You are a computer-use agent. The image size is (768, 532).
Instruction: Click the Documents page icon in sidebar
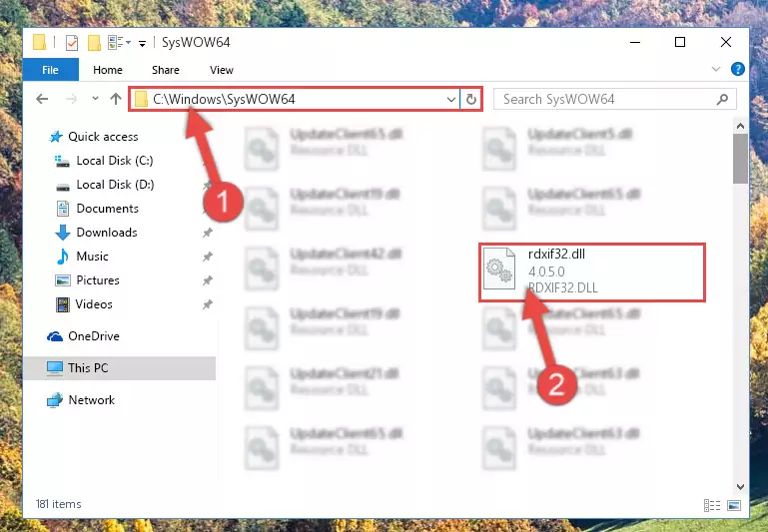click(x=63, y=209)
